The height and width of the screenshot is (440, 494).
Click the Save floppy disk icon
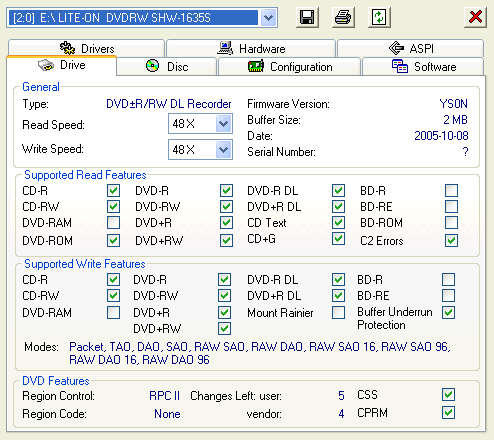307,17
